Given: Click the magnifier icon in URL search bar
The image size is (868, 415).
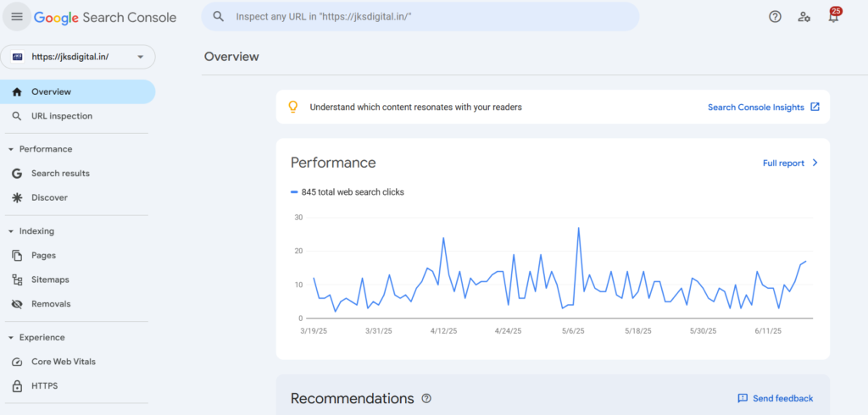Looking at the screenshot, I should (219, 17).
